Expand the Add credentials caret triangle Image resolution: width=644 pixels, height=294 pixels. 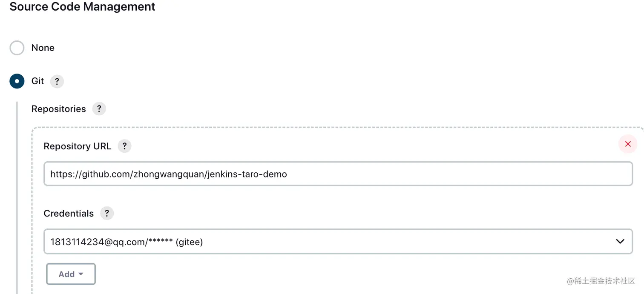(x=81, y=274)
